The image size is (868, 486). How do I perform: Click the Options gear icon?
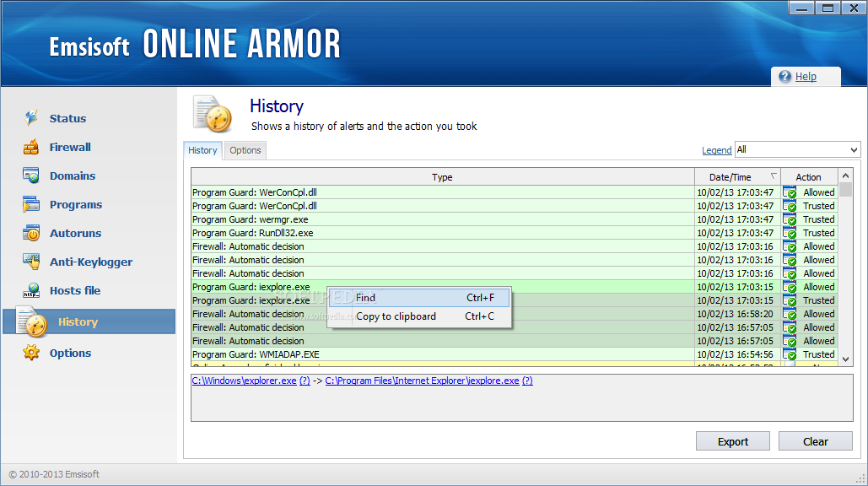pyautogui.click(x=31, y=353)
